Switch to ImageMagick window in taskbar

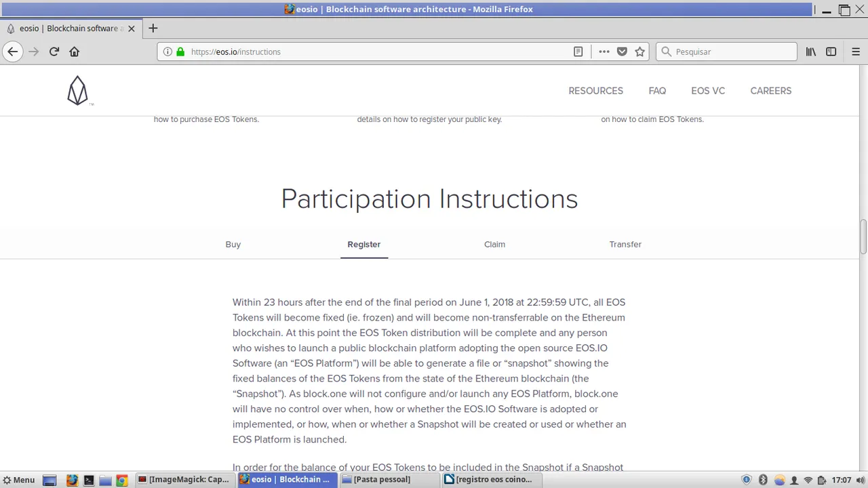tap(184, 479)
